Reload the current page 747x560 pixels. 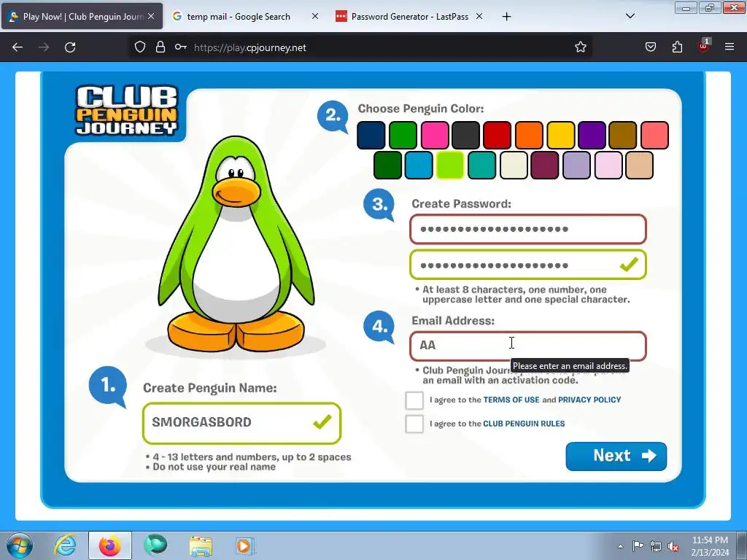tap(70, 47)
